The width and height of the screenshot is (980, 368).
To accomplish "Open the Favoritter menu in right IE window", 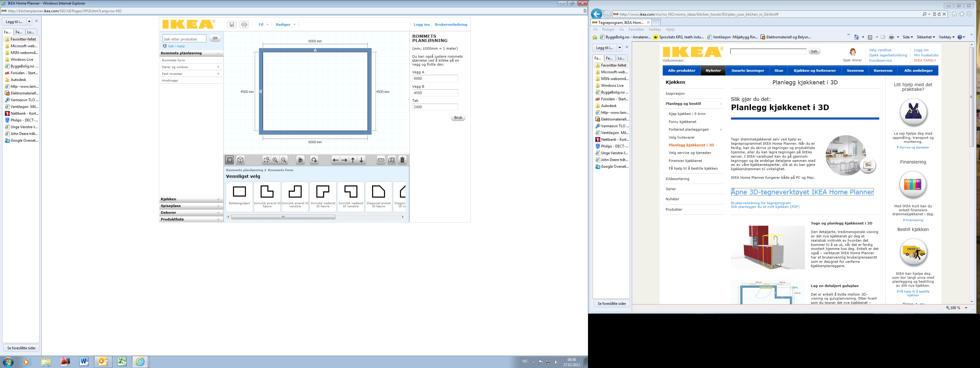I will (x=636, y=29).
